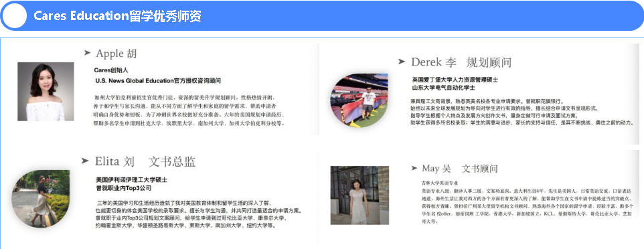This screenshot has width=644, height=249.
Task: Click the 曾就职业内Top3公司 subtitle
Action: [124, 188]
